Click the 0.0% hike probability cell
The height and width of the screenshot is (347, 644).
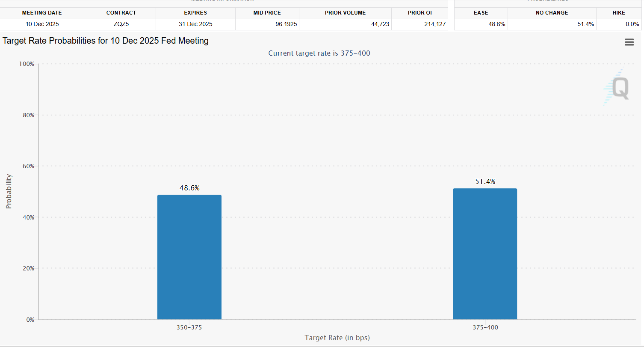click(619, 24)
